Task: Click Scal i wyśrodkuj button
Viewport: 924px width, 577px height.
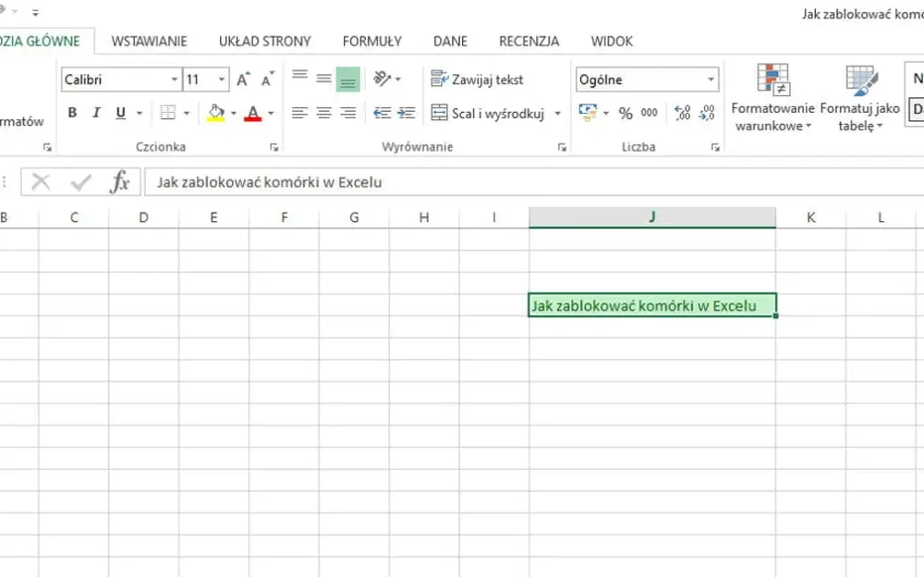Action: click(488, 114)
